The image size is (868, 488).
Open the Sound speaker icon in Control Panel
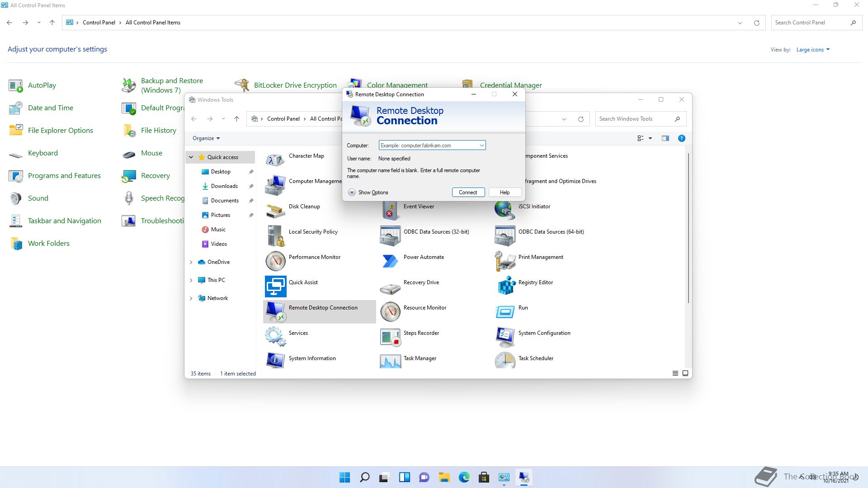(16, 198)
